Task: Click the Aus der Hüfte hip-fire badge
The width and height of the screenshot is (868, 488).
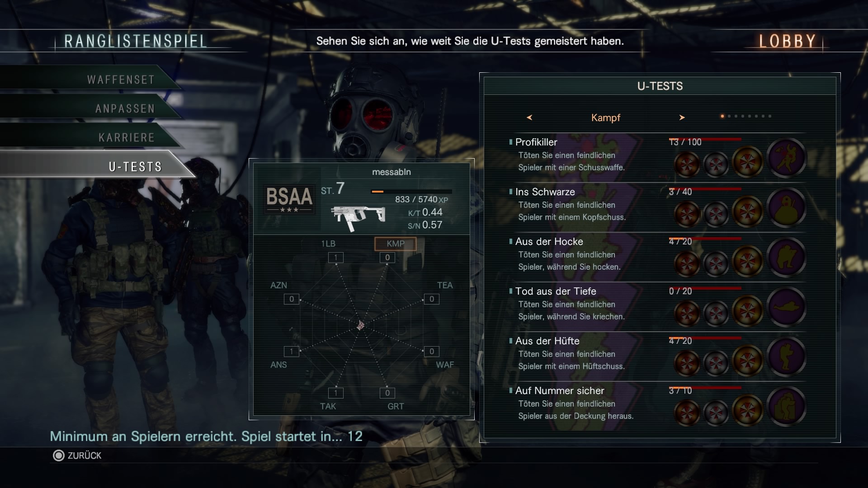Action: click(787, 357)
